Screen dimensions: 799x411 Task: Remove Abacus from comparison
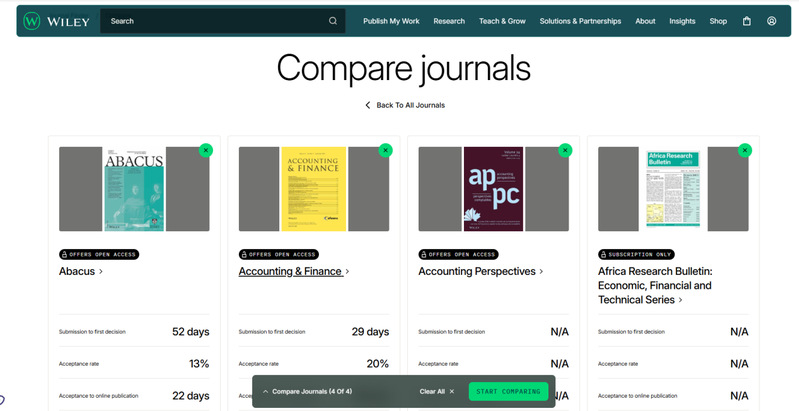click(206, 150)
